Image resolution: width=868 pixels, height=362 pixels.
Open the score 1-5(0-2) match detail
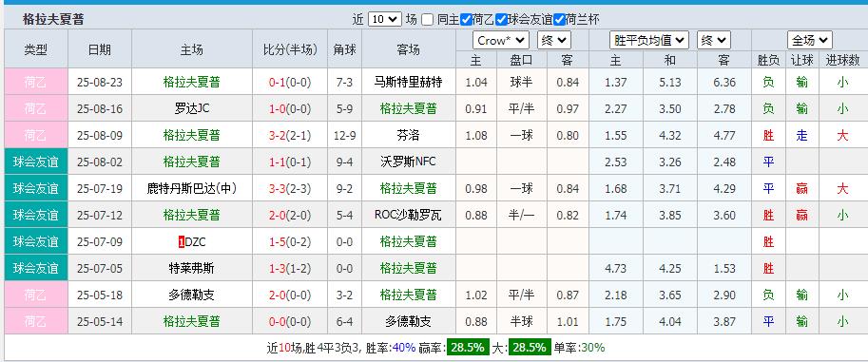click(x=290, y=242)
